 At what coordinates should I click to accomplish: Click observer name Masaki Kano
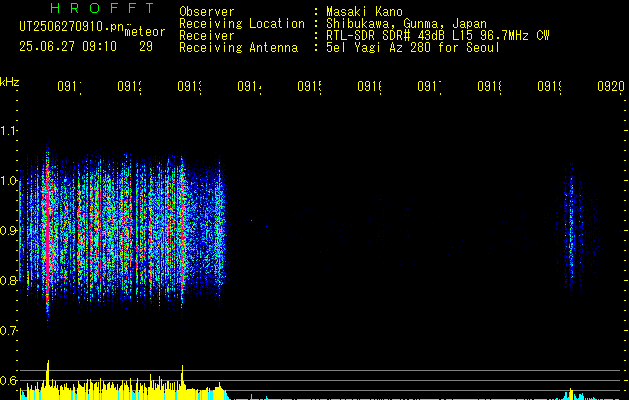pyautogui.click(x=364, y=12)
